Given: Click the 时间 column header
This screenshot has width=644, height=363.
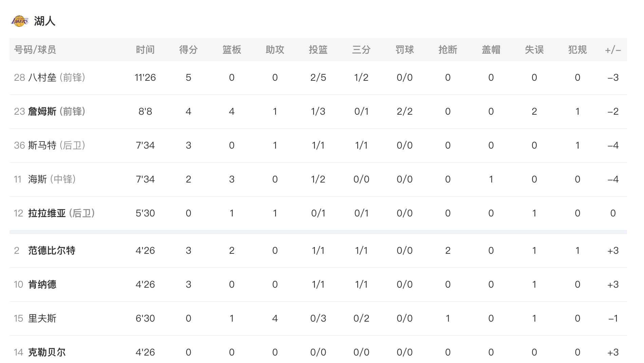Looking at the screenshot, I should coord(145,50).
